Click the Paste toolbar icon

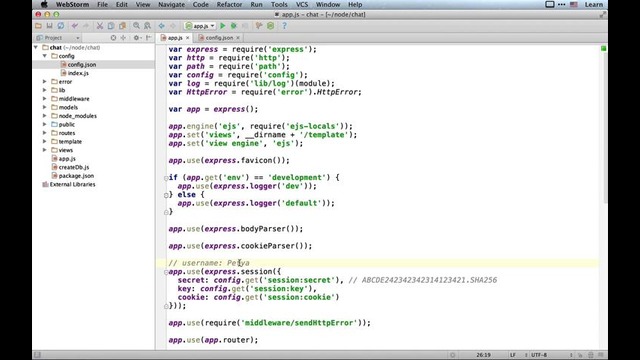pos(122,26)
